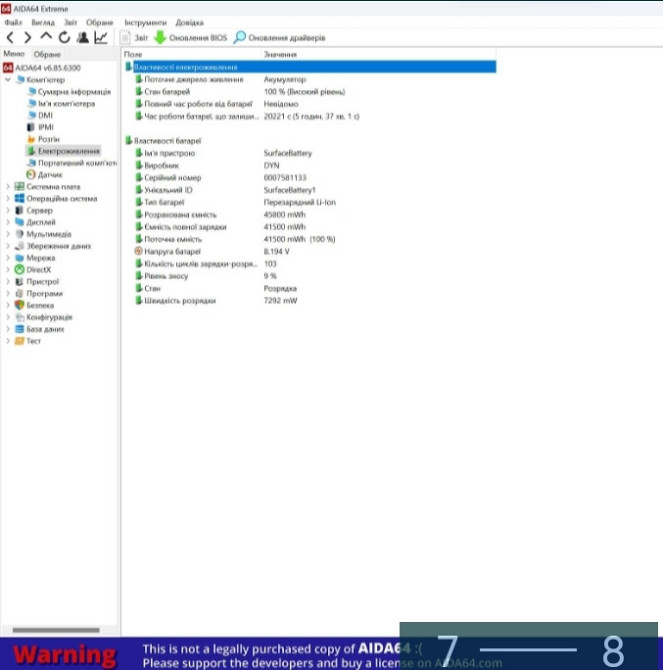
Task: Click the green BIOS update arrow icon
Action: 160,37
